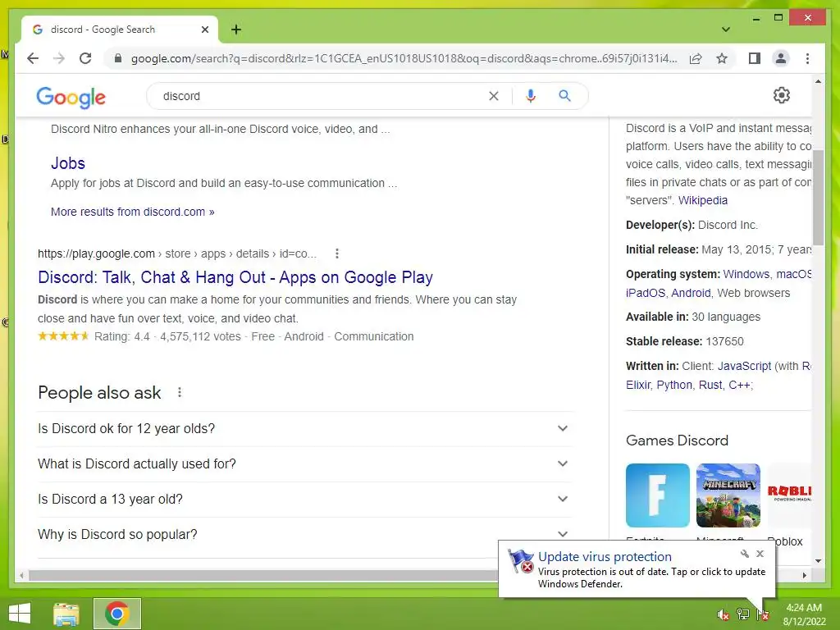Open More results from discord.com
840x630 pixels.
pos(132,212)
